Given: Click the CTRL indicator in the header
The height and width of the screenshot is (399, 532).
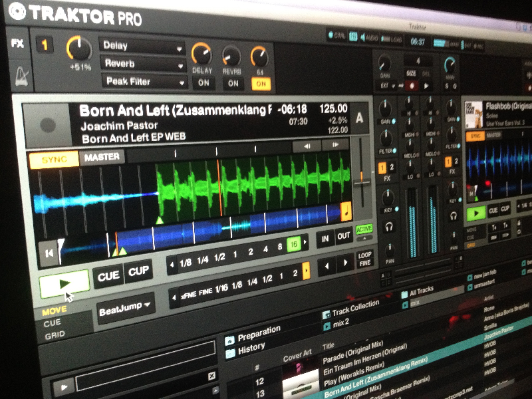Looking at the screenshot, I should (x=336, y=35).
